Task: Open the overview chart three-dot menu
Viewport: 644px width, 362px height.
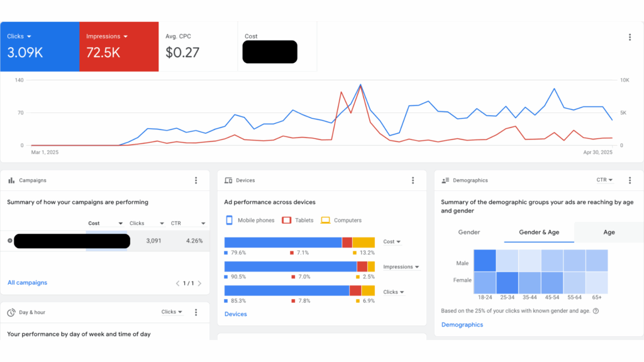Action: (x=630, y=37)
